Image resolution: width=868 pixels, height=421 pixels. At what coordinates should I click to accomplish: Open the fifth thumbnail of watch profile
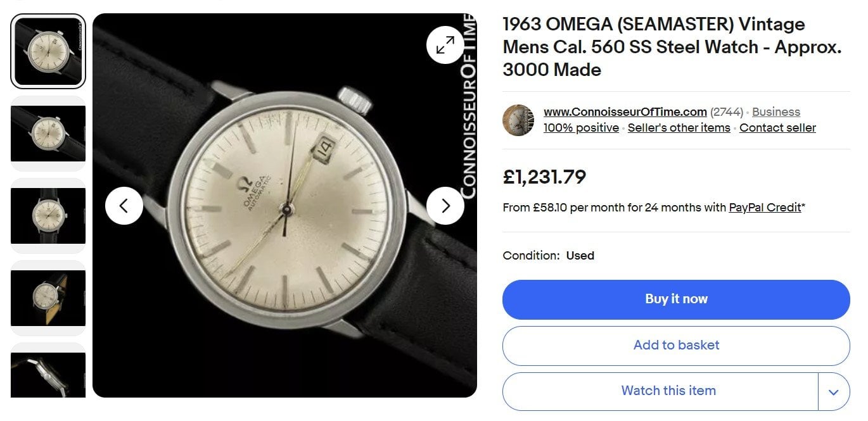(48, 374)
